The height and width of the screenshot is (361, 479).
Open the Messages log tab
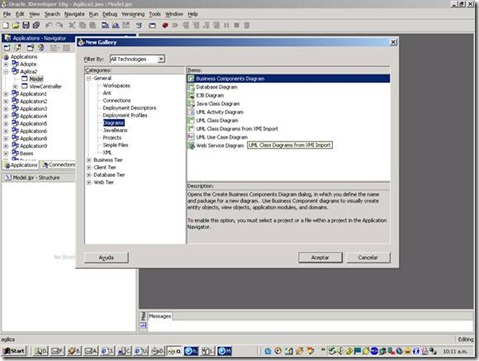click(x=160, y=316)
